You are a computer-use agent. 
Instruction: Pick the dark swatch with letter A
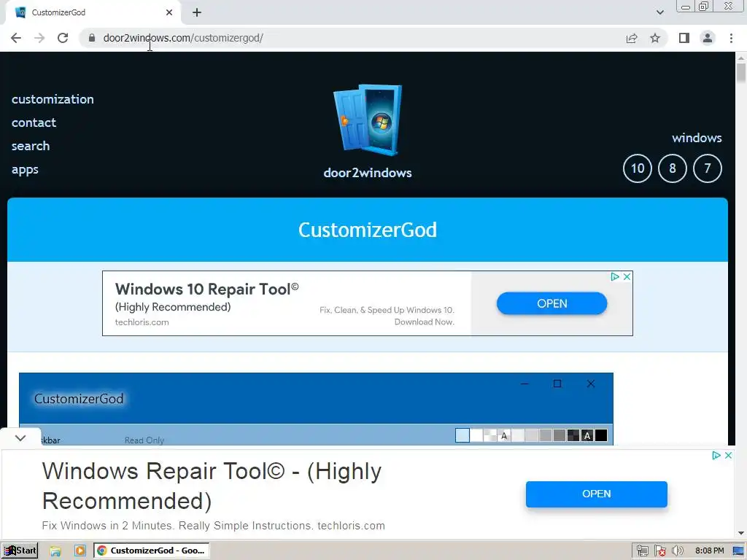click(587, 435)
